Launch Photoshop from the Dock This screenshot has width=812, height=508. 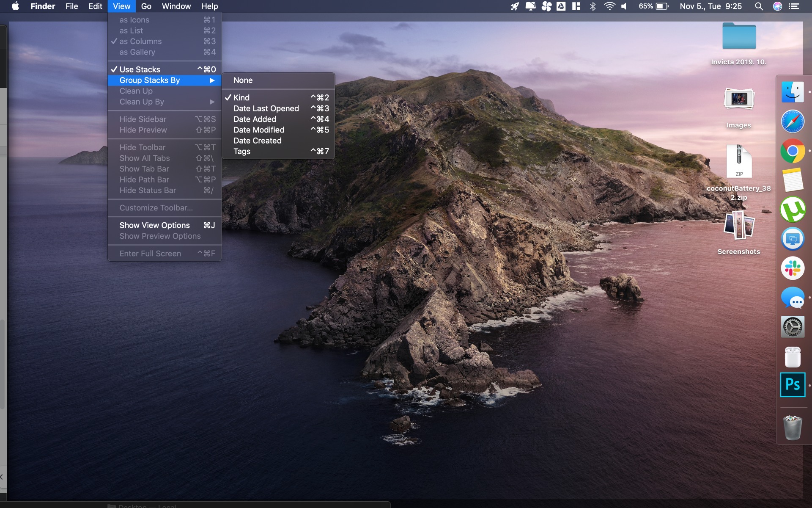click(793, 385)
